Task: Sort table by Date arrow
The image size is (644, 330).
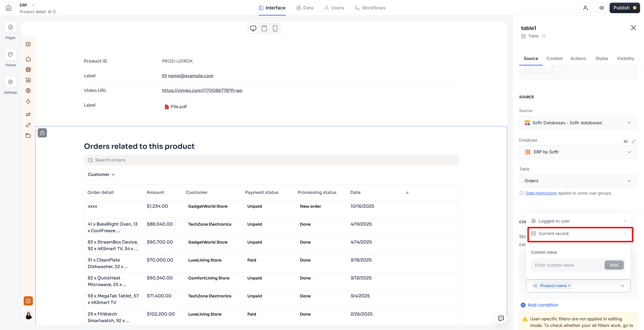Action: tap(407, 192)
